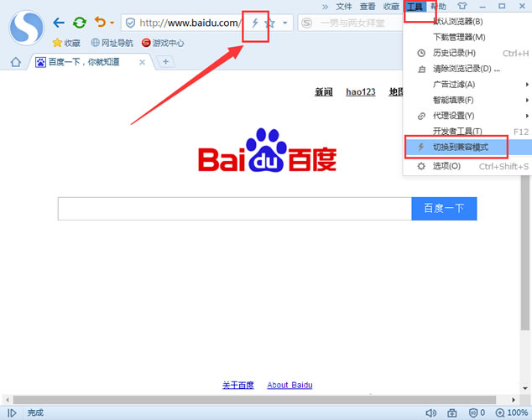The width and height of the screenshot is (532, 420).
Task: Click the vertical scrollbar thumb
Action: 525,252
